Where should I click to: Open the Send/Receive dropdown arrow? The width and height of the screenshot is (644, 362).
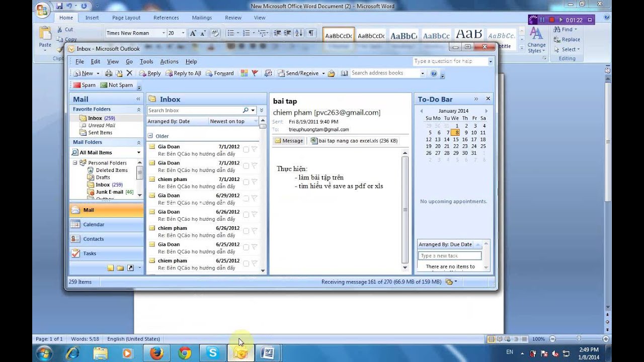(324, 73)
